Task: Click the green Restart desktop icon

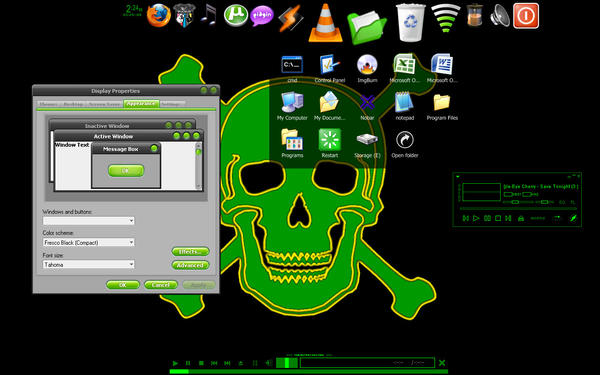Action: pyautogui.click(x=329, y=144)
